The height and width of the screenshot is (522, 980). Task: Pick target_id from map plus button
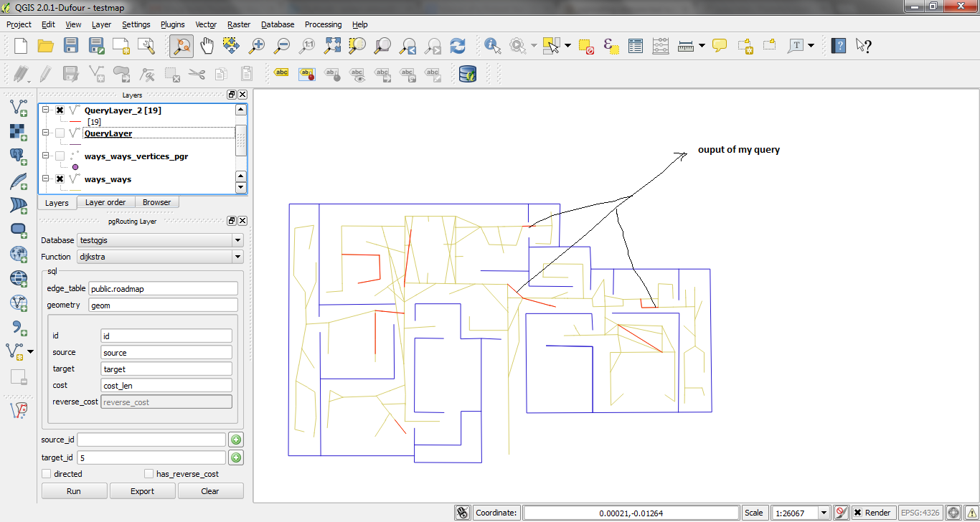235,457
